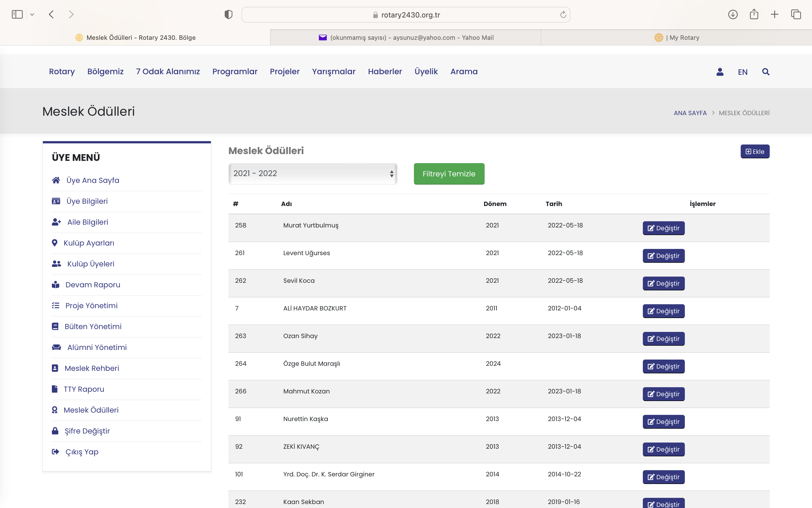This screenshot has width=812, height=508.
Task: Click the Ekle add button
Action: pyautogui.click(x=755, y=152)
